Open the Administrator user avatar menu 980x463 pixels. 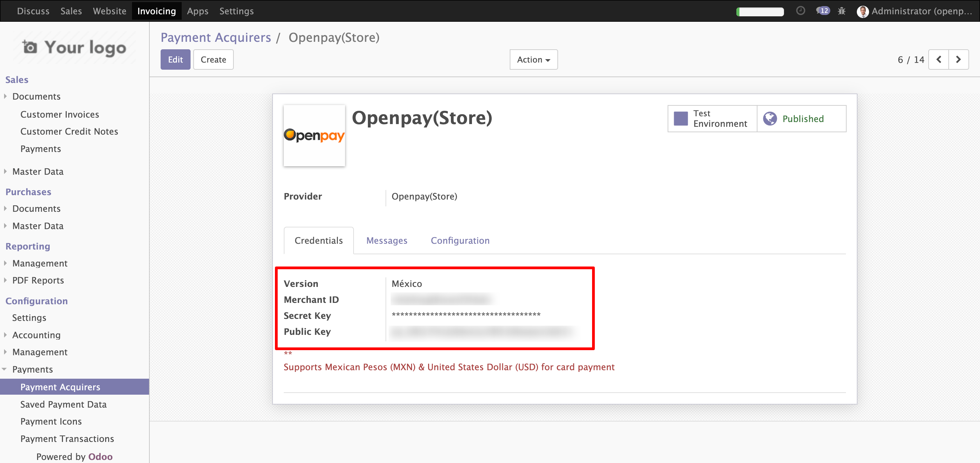914,11
